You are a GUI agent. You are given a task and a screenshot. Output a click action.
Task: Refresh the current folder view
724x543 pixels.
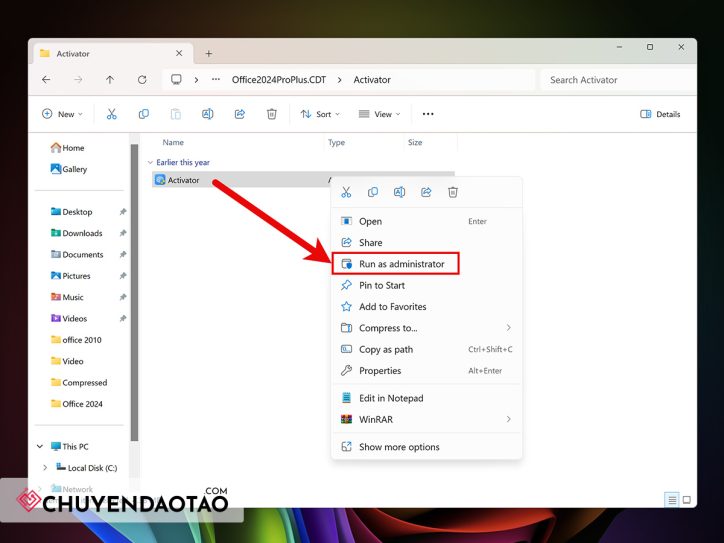142,79
